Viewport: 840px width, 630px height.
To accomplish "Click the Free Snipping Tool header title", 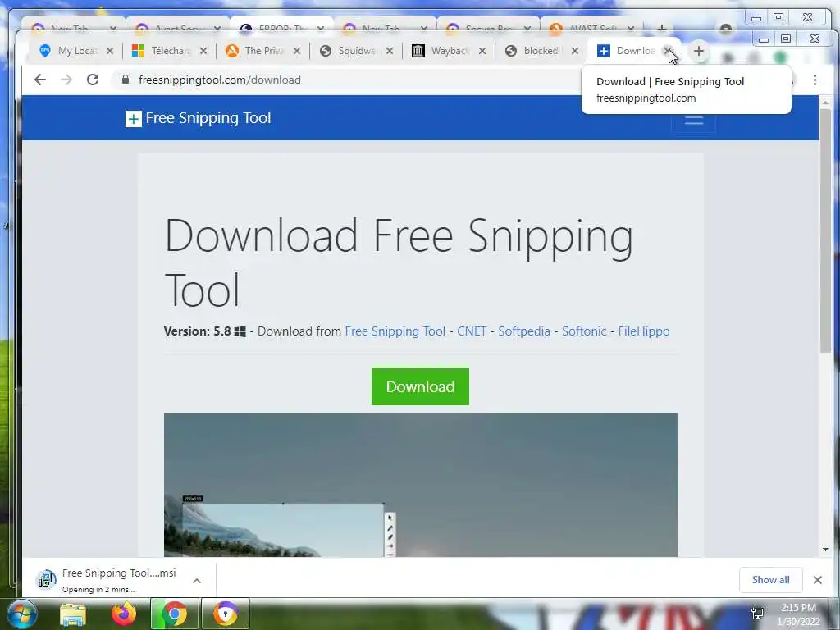I will tap(208, 118).
